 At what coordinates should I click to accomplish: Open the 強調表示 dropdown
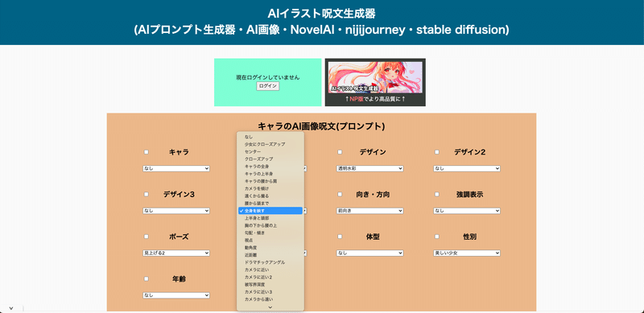coord(467,211)
